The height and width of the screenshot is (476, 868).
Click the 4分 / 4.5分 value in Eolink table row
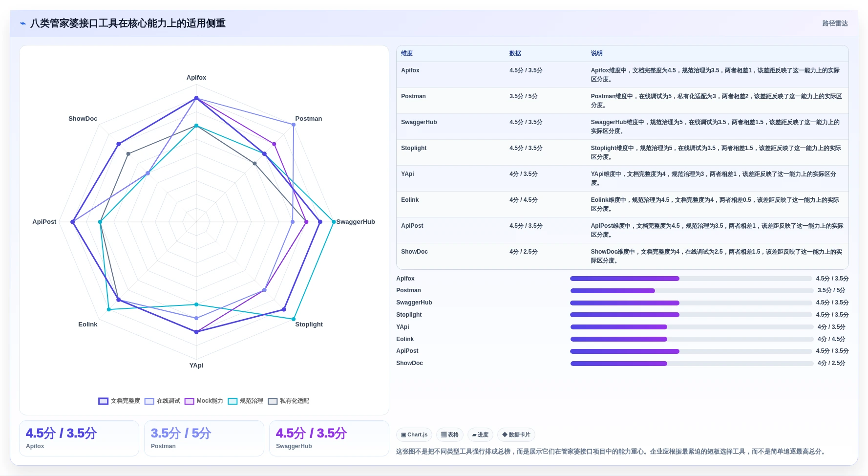tap(524, 200)
